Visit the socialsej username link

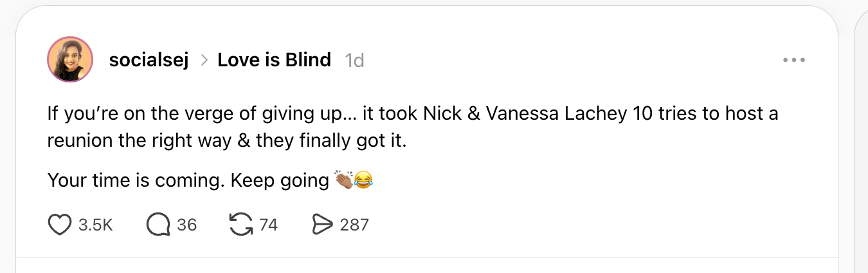pyautogui.click(x=149, y=61)
